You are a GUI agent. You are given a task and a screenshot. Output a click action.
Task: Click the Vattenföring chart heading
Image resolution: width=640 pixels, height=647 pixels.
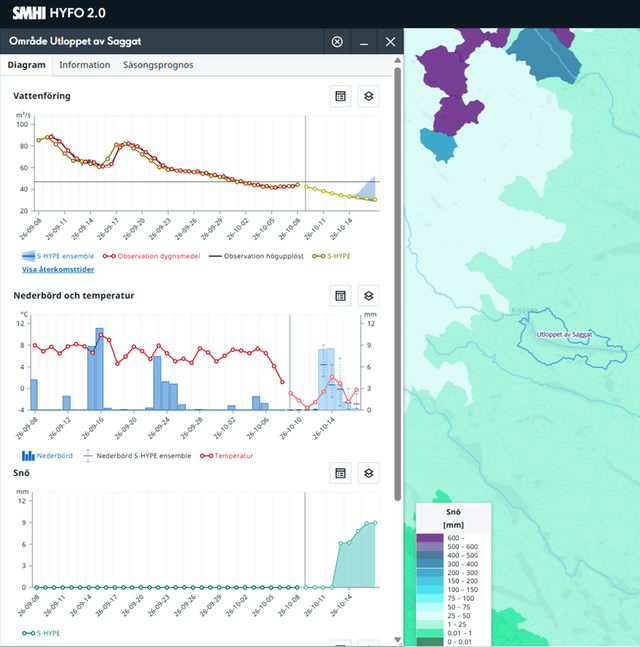(42, 96)
